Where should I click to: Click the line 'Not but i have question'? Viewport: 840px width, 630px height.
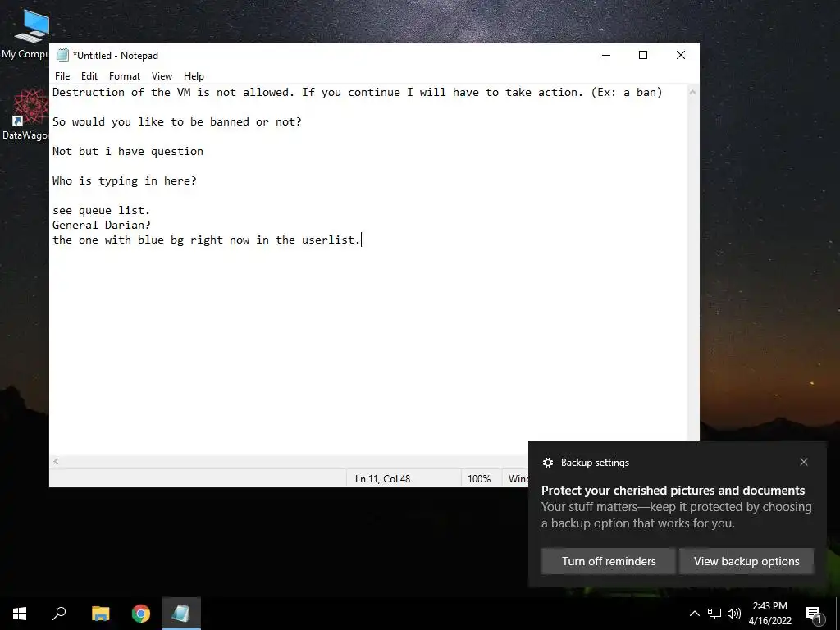click(x=127, y=152)
